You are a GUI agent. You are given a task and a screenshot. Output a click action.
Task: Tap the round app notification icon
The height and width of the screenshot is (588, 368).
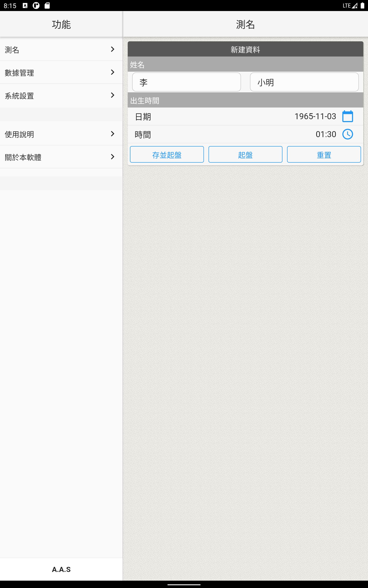(36, 6)
